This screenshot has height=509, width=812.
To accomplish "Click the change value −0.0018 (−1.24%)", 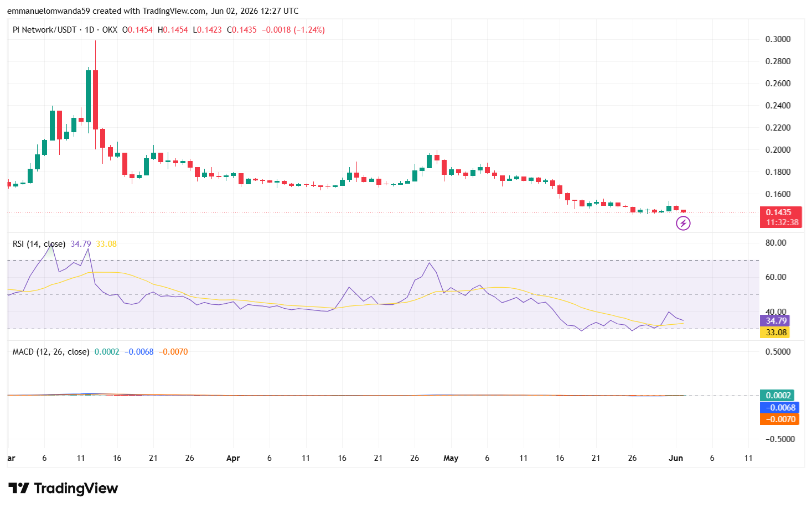I will 293,30.
